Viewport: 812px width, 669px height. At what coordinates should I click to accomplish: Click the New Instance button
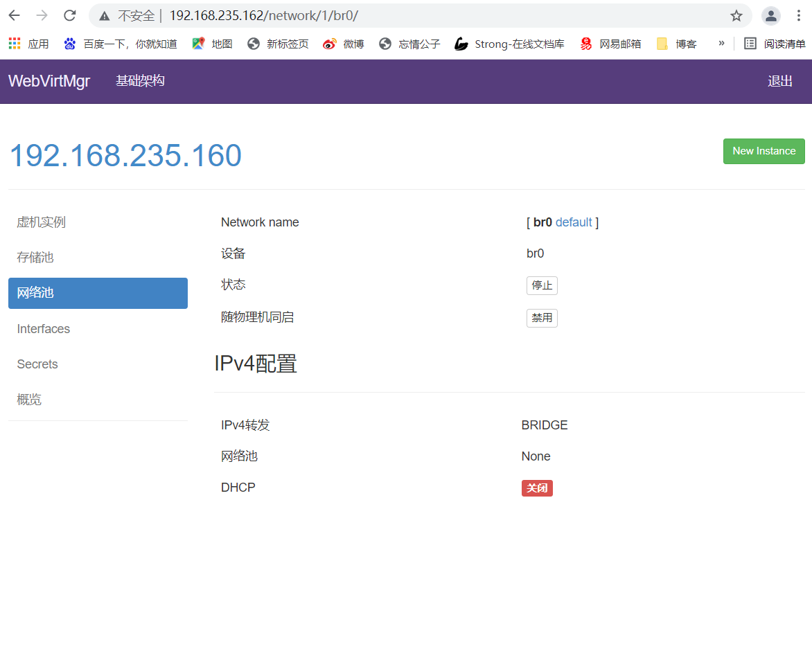764,151
